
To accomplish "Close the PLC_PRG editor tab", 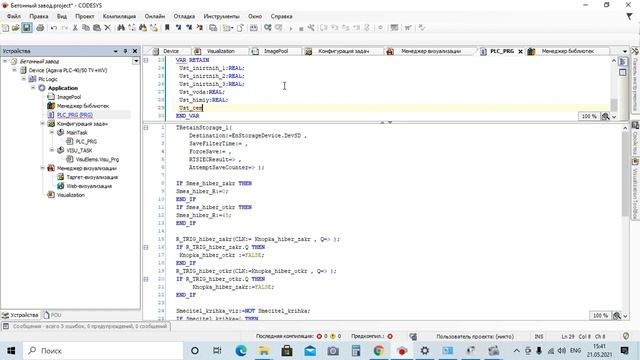I will click(520, 51).
